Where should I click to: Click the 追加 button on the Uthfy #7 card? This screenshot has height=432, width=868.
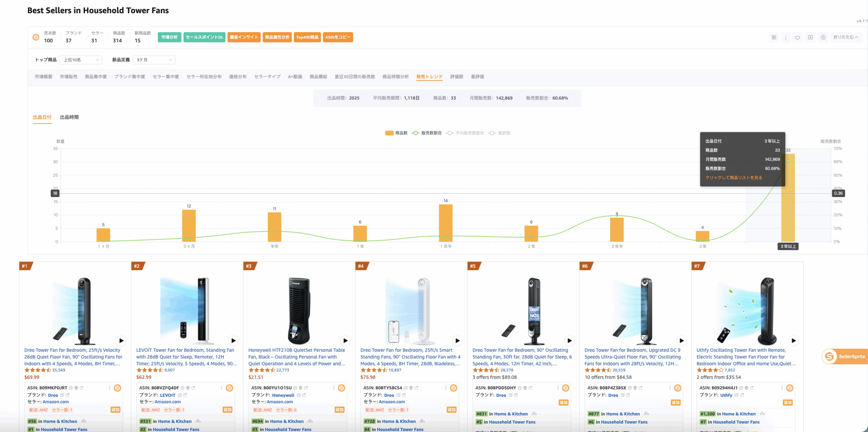787,402
